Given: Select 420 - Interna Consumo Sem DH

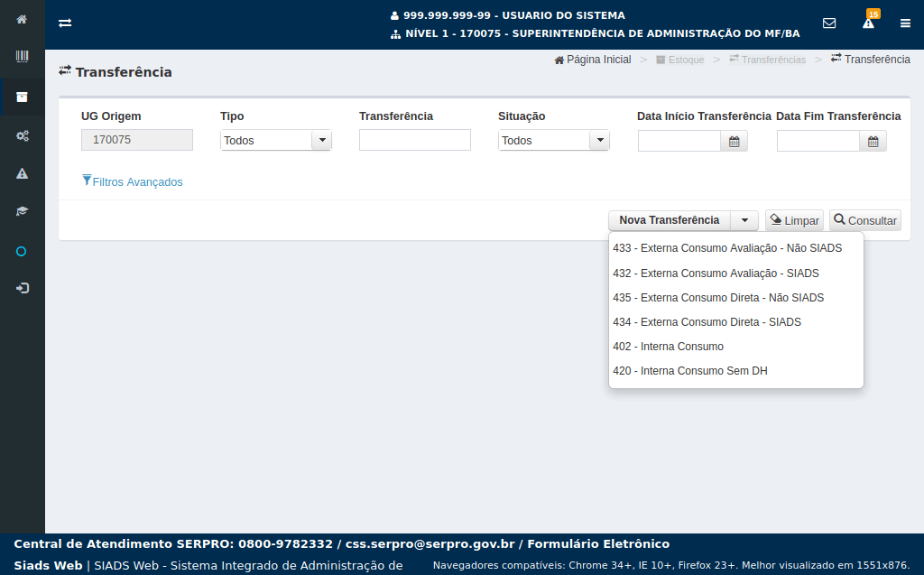Looking at the screenshot, I should click(736, 371).
